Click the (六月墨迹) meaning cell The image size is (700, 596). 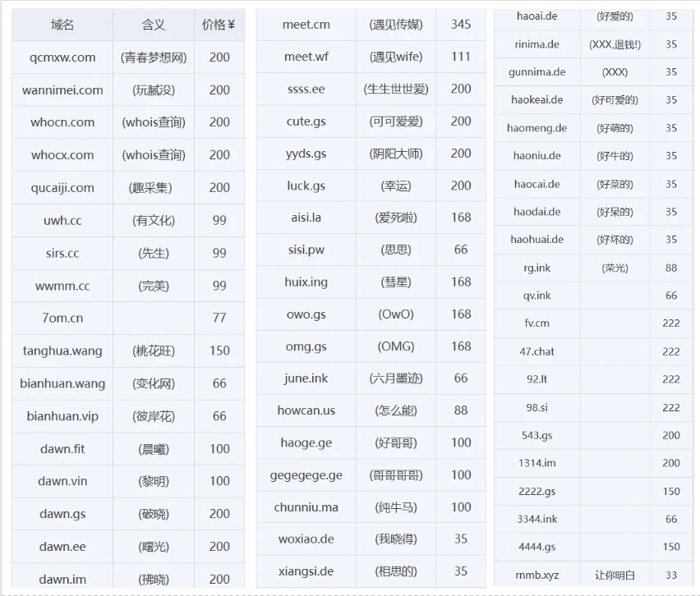point(396,378)
